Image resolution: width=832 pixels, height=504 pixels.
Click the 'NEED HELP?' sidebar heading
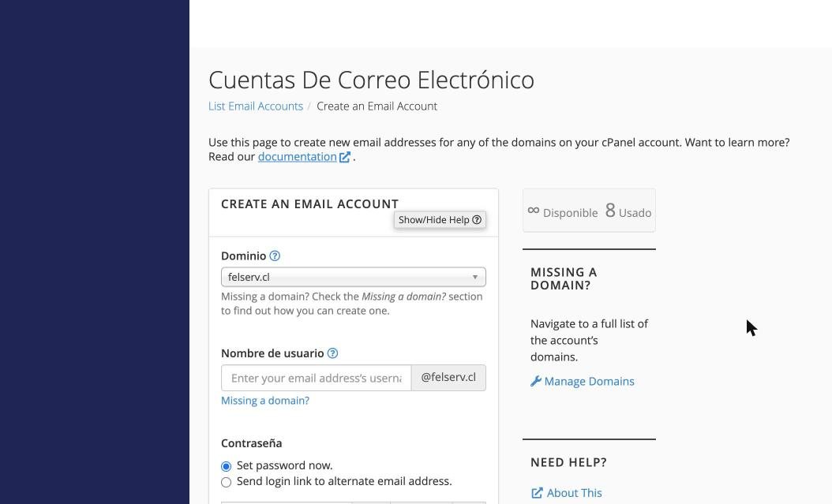(x=569, y=462)
